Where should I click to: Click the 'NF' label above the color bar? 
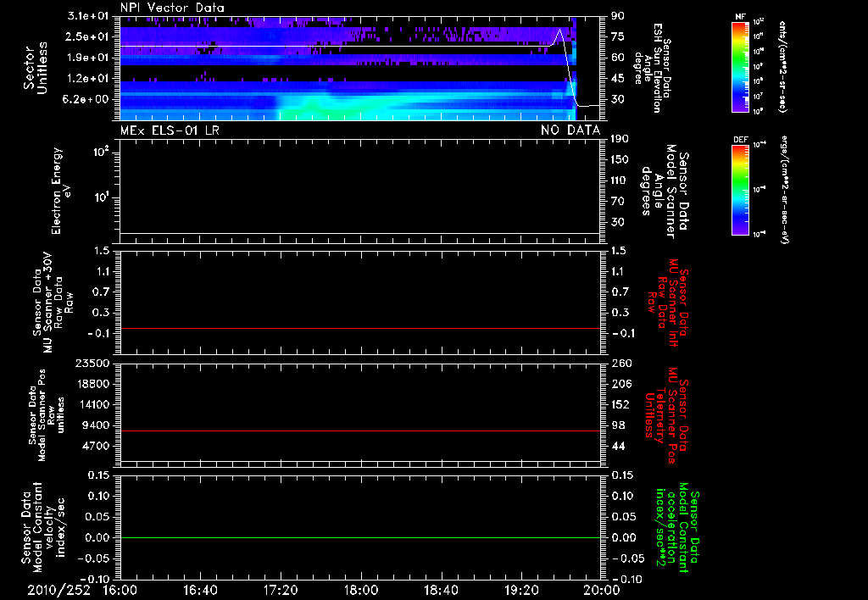(740, 17)
